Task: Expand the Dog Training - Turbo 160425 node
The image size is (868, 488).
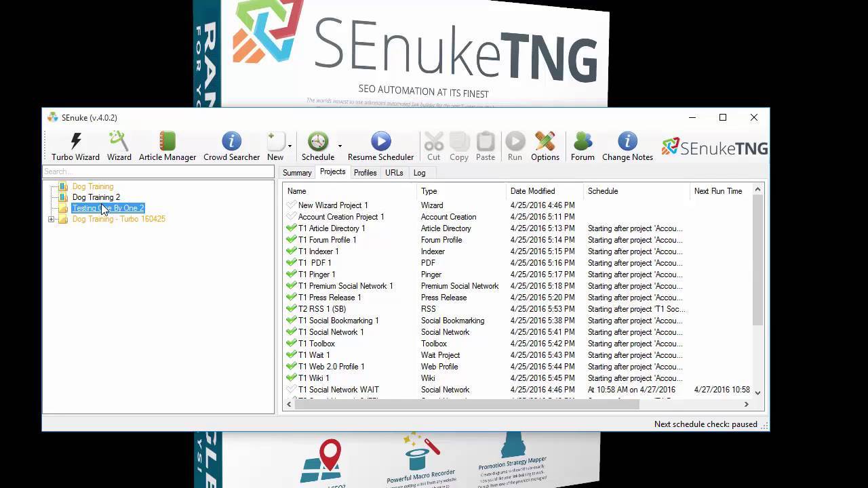Action: click(51, 219)
